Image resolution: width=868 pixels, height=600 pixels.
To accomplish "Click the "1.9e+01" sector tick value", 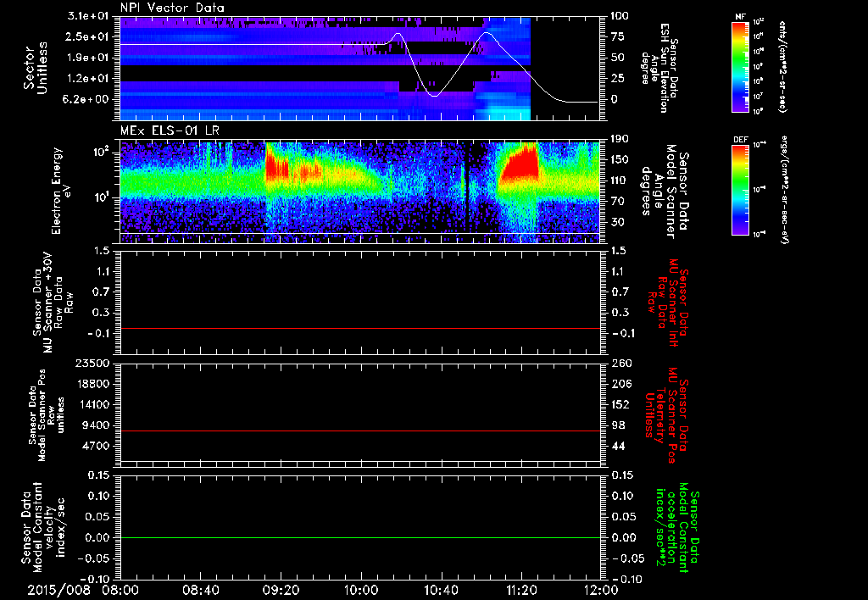I will click(x=88, y=58).
